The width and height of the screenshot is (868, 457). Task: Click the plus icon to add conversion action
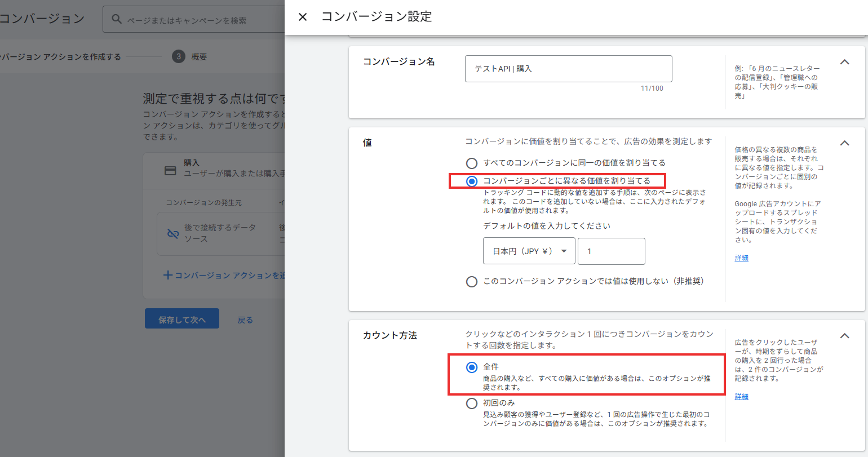point(167,276)
